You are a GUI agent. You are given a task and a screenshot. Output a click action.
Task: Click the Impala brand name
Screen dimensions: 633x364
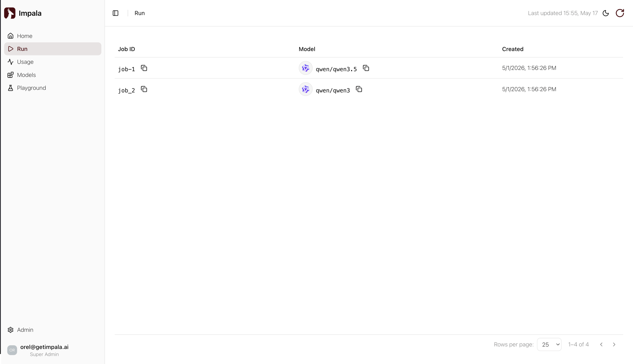click(x=30, y=13)
